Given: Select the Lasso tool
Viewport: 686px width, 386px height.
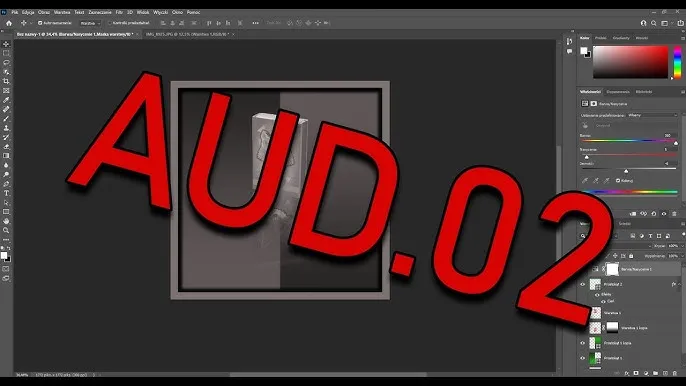Looking at the screenshot, I should point(6,63).
